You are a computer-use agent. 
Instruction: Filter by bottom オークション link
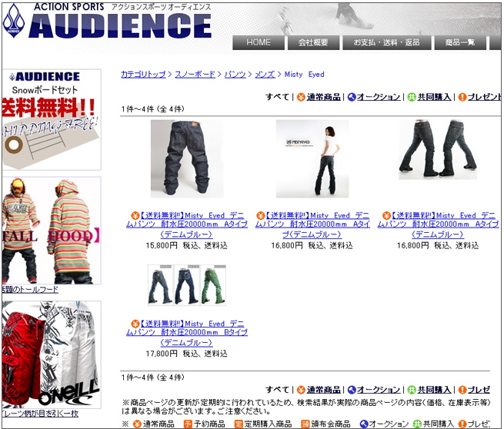379,390
